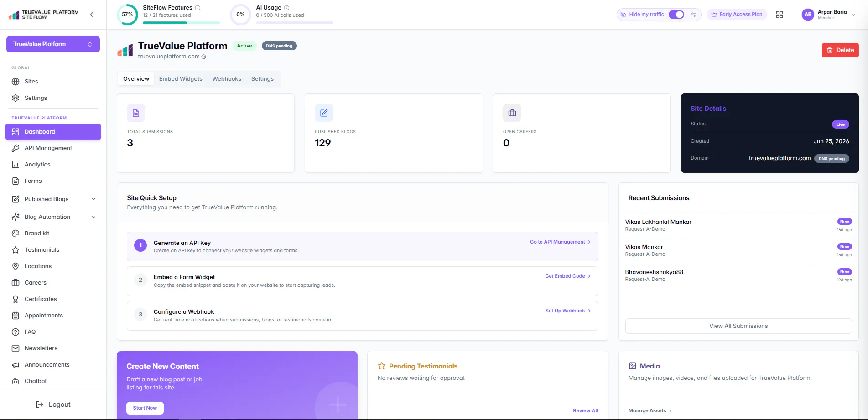Expand the Blog Automation submenu chevron
The width and height of the screenshot is (868, 420).
[x=94, y=217]
